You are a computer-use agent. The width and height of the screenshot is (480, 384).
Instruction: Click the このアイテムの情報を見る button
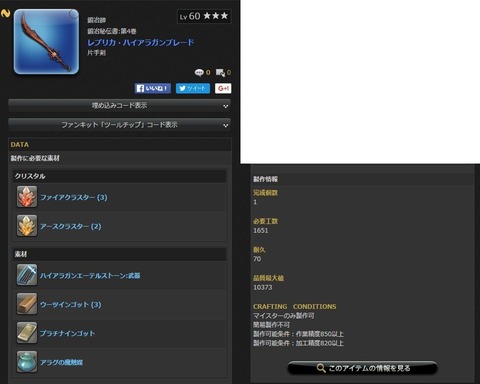(362, 368)
